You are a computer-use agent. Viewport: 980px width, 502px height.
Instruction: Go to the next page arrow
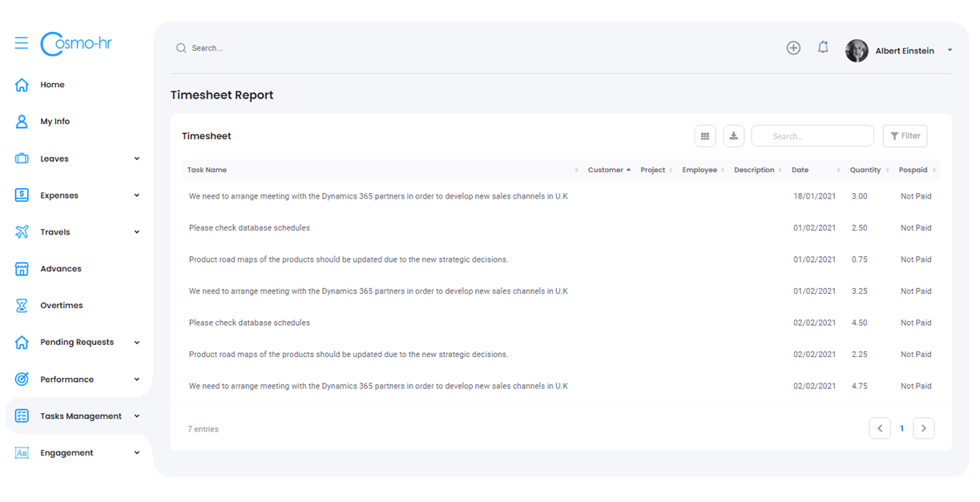tap(923, 428)
